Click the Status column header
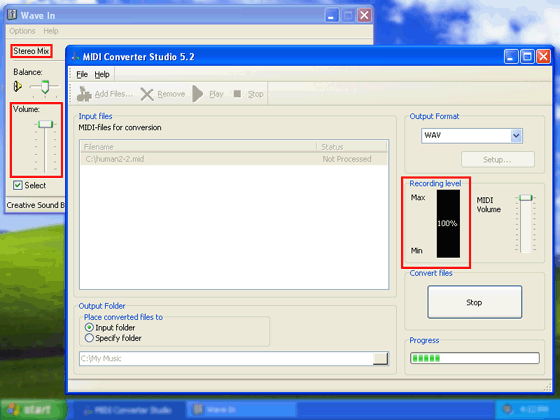Viewport: 560px width, 420px height. (352, 147)
